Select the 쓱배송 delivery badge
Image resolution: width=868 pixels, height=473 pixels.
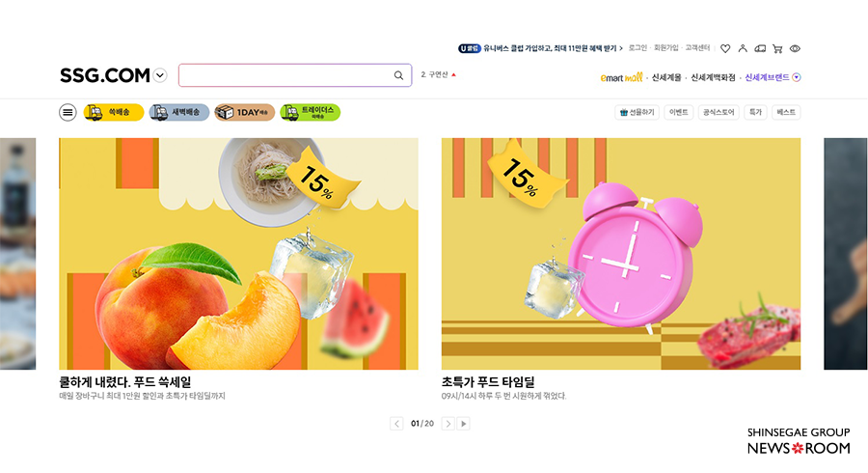(x=114, y=112)
